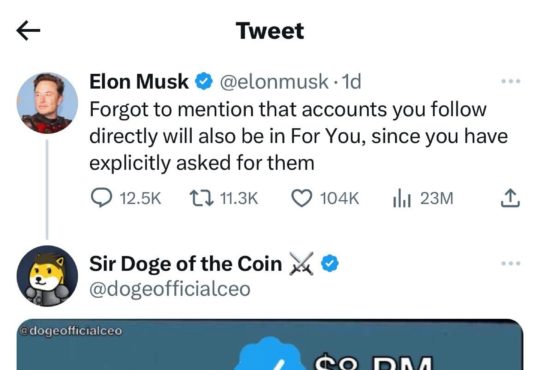Open the attached image with blue badge
This screenshot has width=540, height=370.
tap(270, 345)
